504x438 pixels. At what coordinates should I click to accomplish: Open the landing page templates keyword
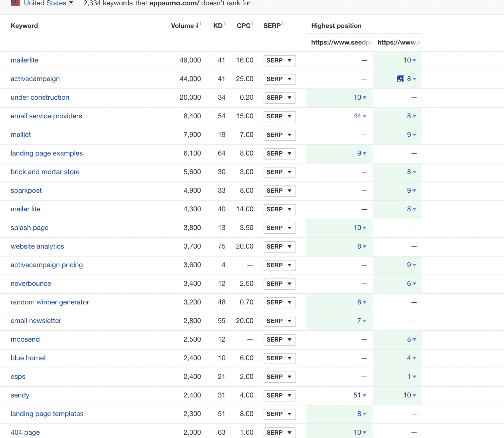[x=47, y=414]
